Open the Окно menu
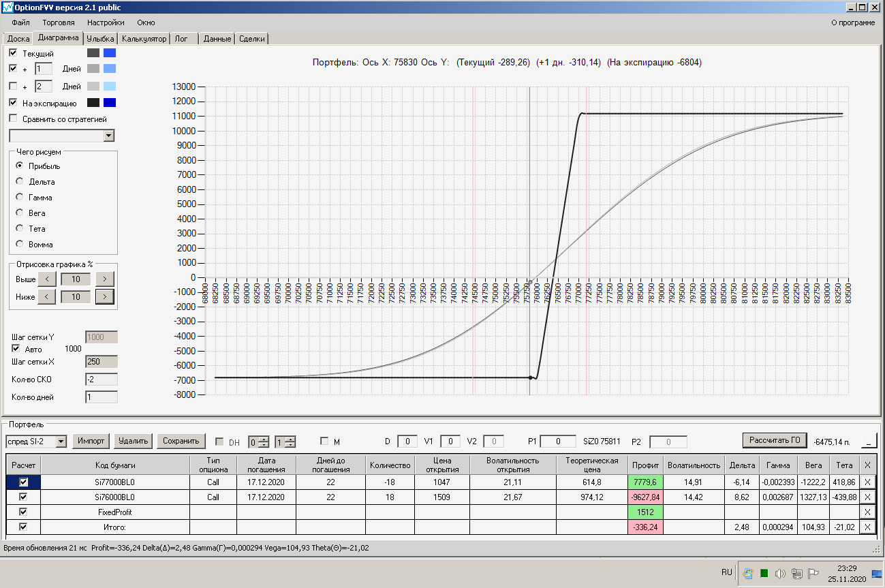Screen dimensions: 885x588 (x=146, y=22)
